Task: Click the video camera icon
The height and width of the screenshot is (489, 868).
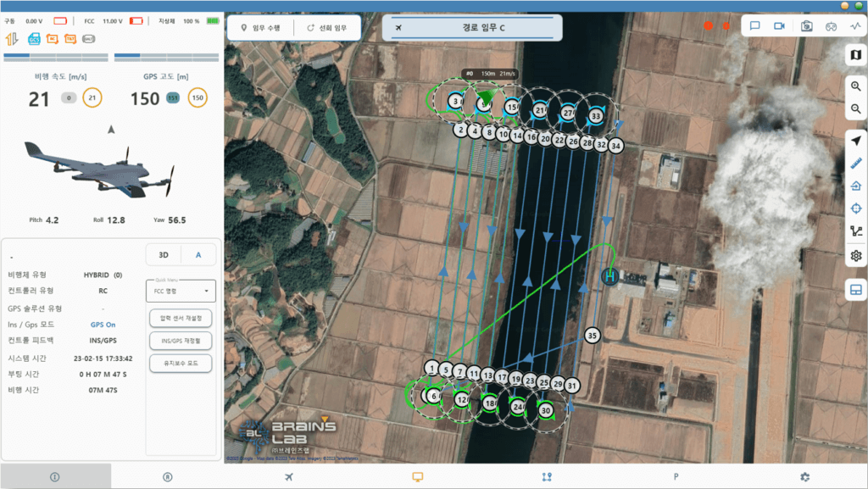Action: (x=779, y=26)
